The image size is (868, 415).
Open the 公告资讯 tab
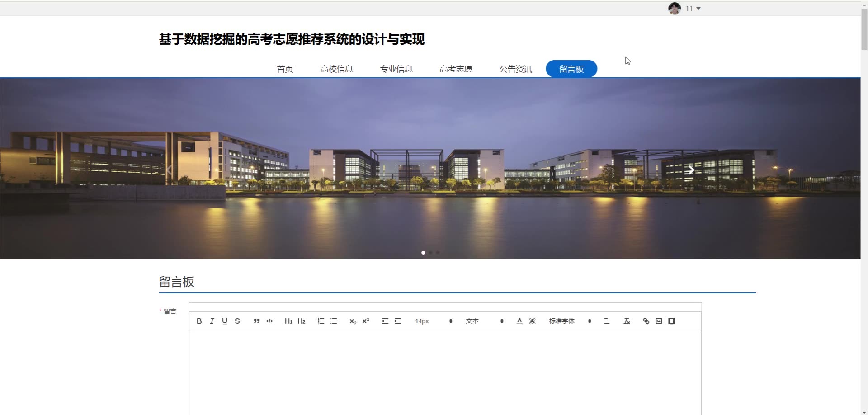click(x=515, y=69)
